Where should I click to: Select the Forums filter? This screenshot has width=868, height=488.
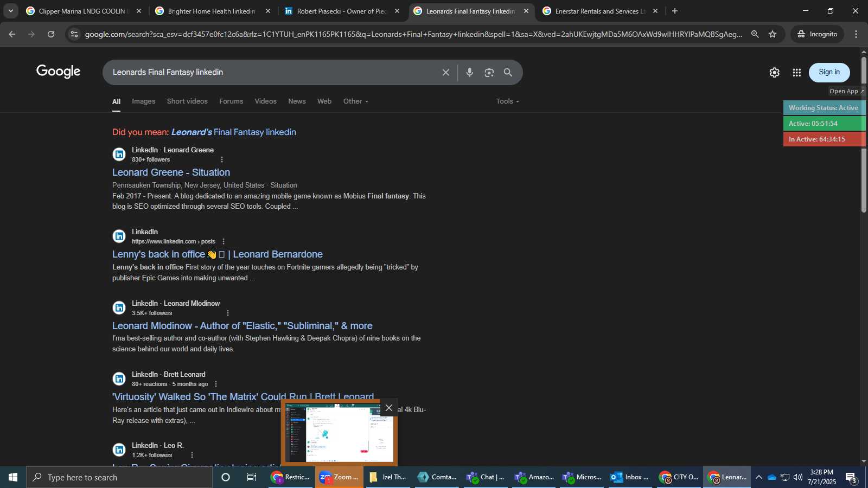(231, 101)
